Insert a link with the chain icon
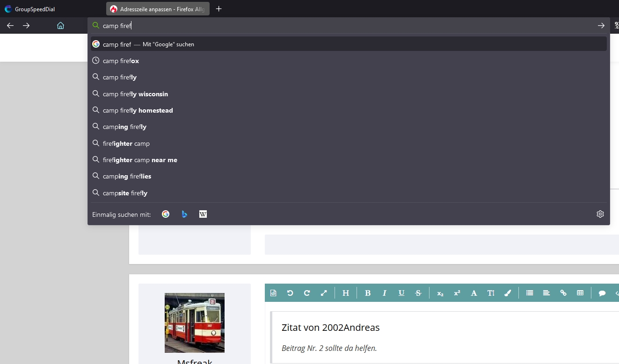 coord(563,293)
